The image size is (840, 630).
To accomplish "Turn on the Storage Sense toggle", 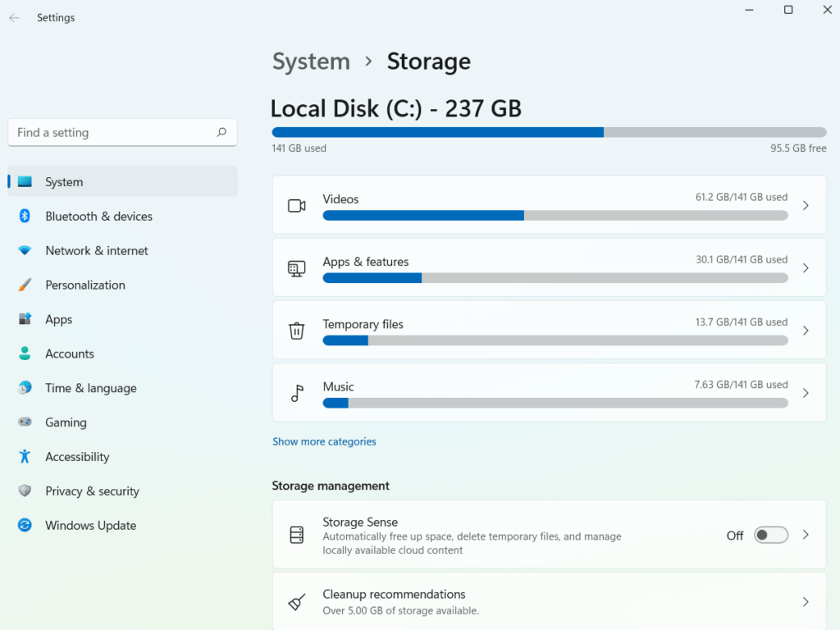I will 770,535.
